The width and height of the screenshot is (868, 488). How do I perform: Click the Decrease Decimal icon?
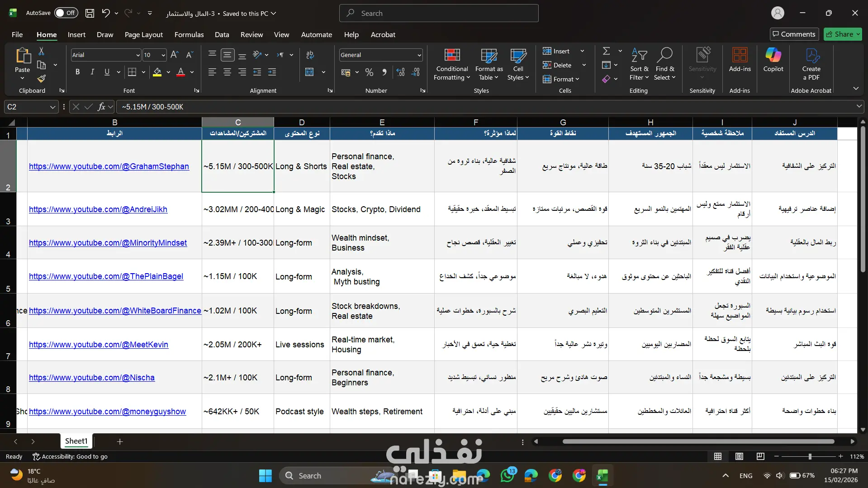(416, 72)
